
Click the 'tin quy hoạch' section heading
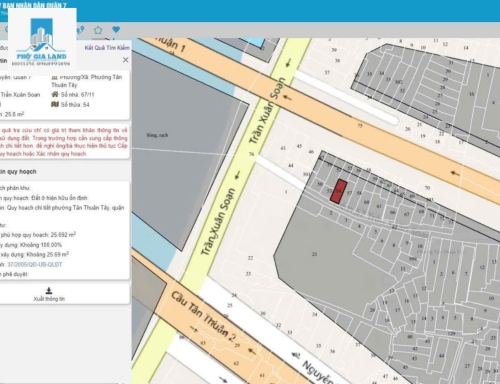point(18,172)
